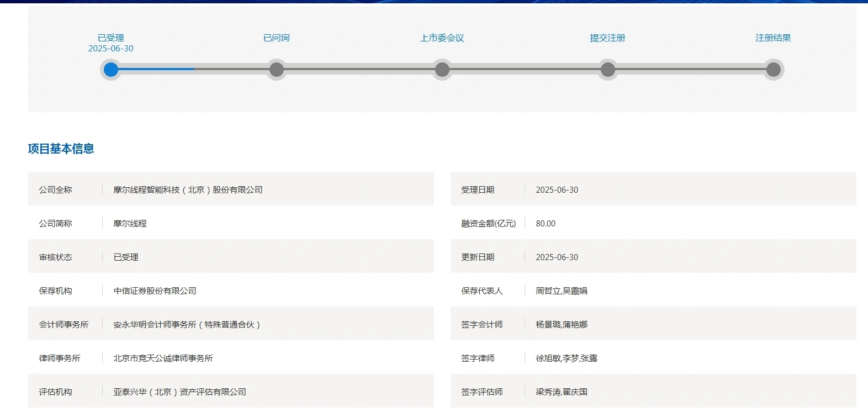Select the 已受理 stage label

(111, 38)
